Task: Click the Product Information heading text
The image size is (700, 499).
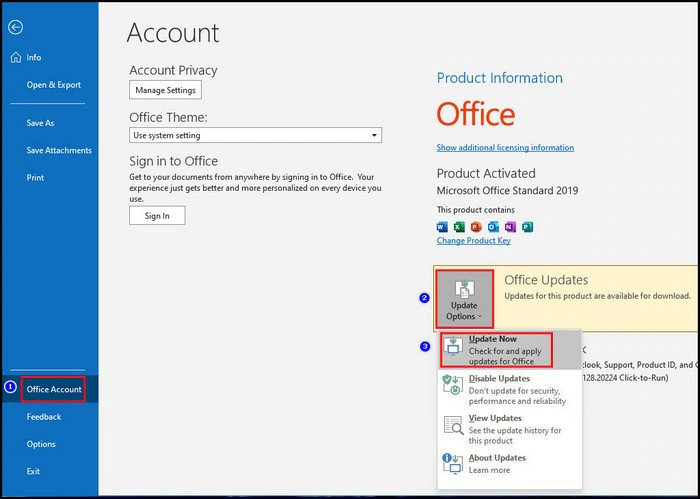Action: coord(500,78)
